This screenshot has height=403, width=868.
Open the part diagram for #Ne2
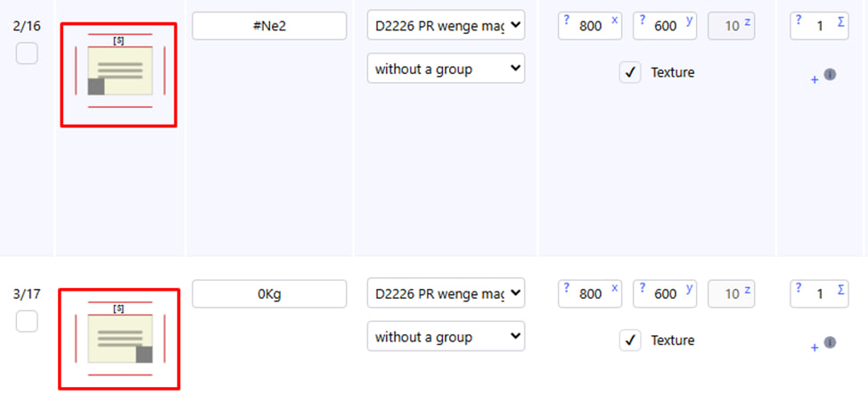coord(119,75)
